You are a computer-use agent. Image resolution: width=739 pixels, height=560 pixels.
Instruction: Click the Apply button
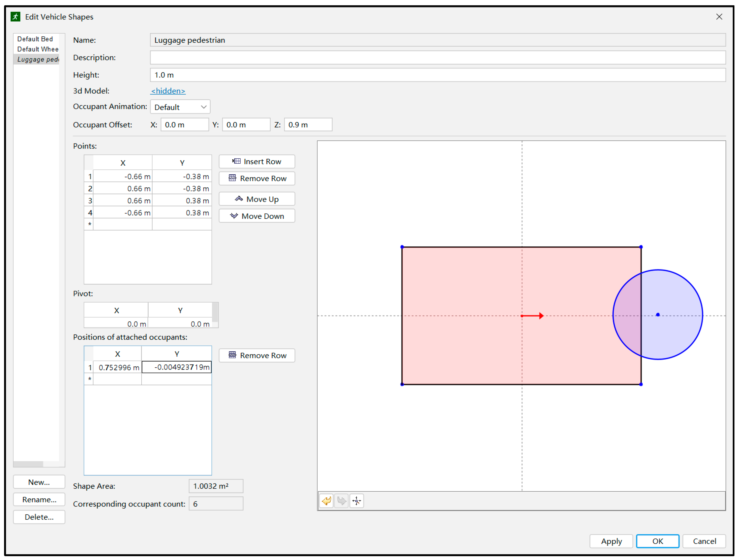coord(611,541)
